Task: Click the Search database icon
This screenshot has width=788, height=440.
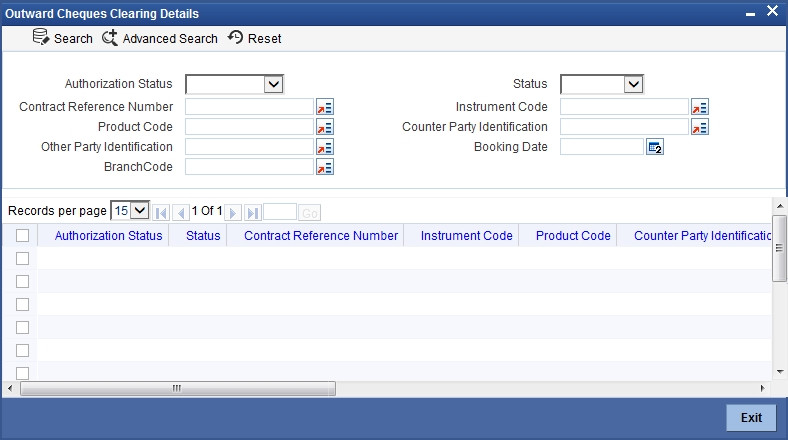Action: tap(41, 37)
